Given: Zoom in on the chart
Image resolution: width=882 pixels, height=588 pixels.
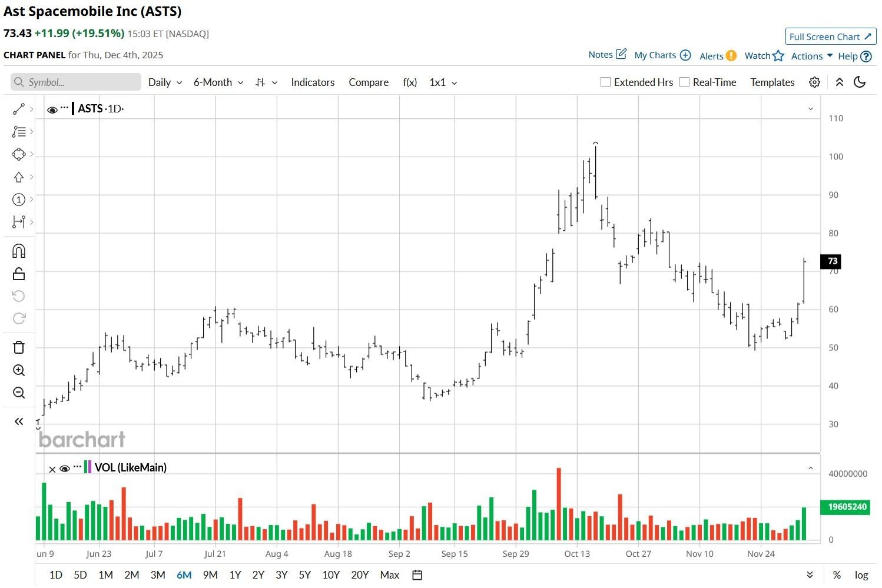Looking at the screenshot, I should [x=19, y=370].
